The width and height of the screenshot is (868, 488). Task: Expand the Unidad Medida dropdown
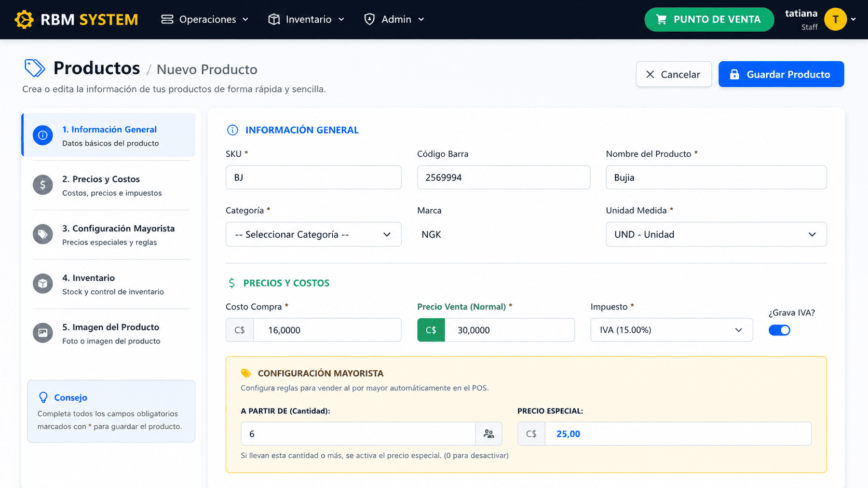716,235
